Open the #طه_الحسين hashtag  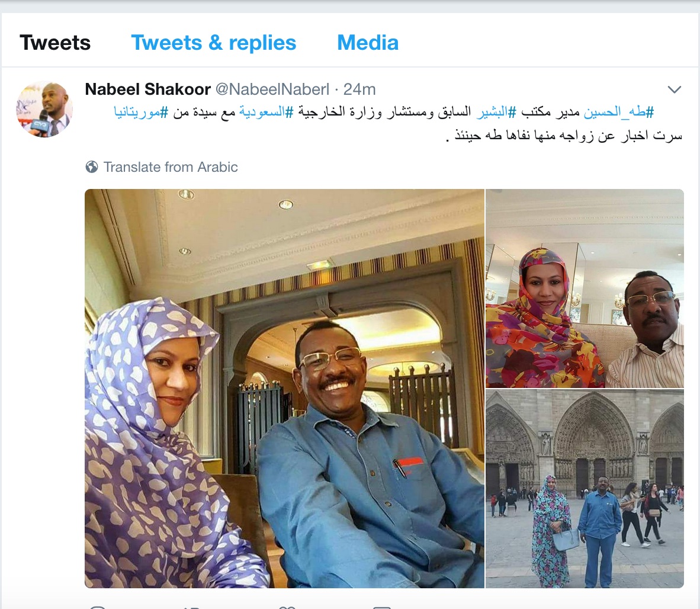(619, 112)
